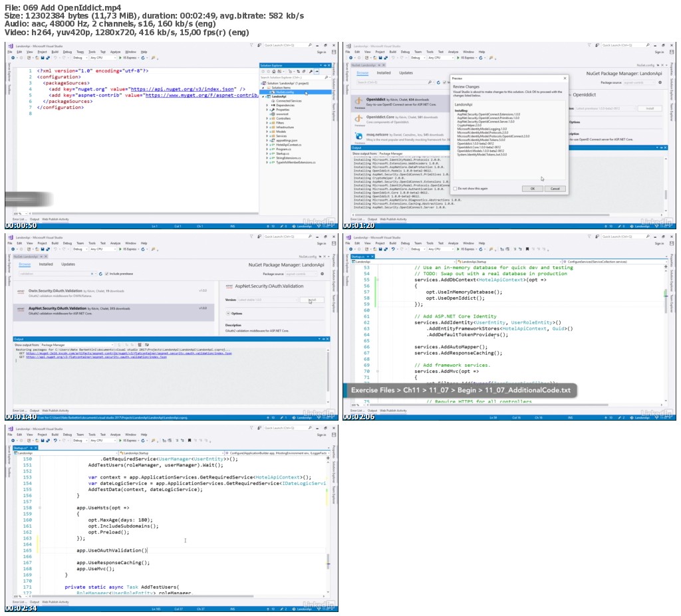Uncheck the 'Include prerelease' checkbox

tap(106, 274)
